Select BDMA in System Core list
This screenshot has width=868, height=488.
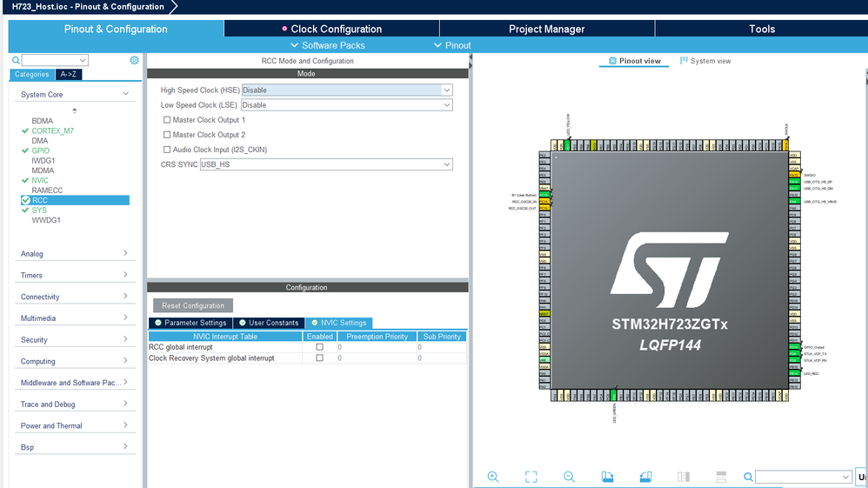pos(42,121)
